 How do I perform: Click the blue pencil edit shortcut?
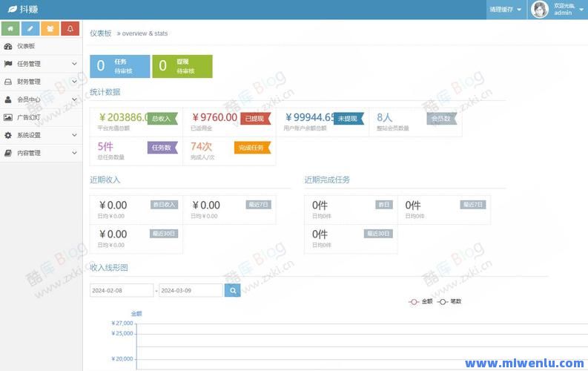(30, 28)
